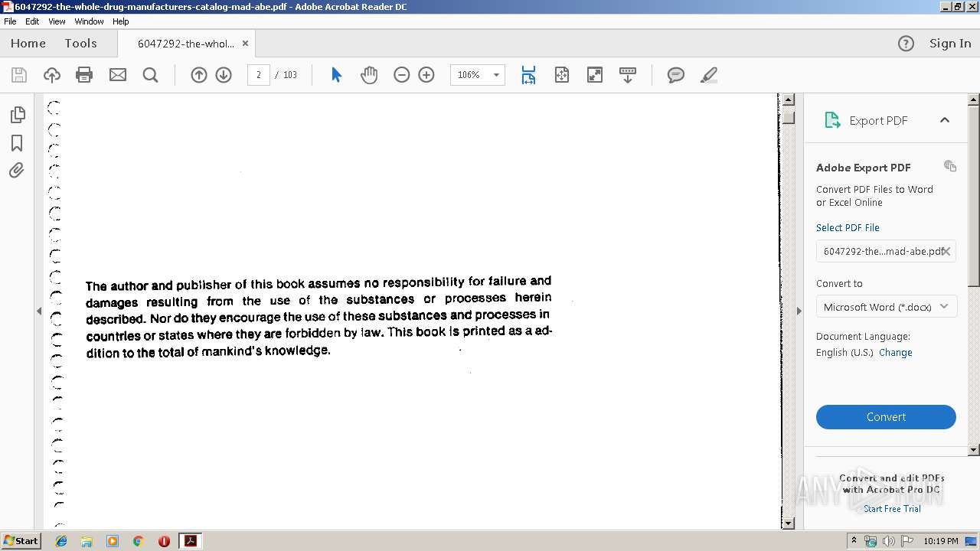This screenshot has width=980, height=551.
Task: Collapse the Export PDF section
Action: 945,120
